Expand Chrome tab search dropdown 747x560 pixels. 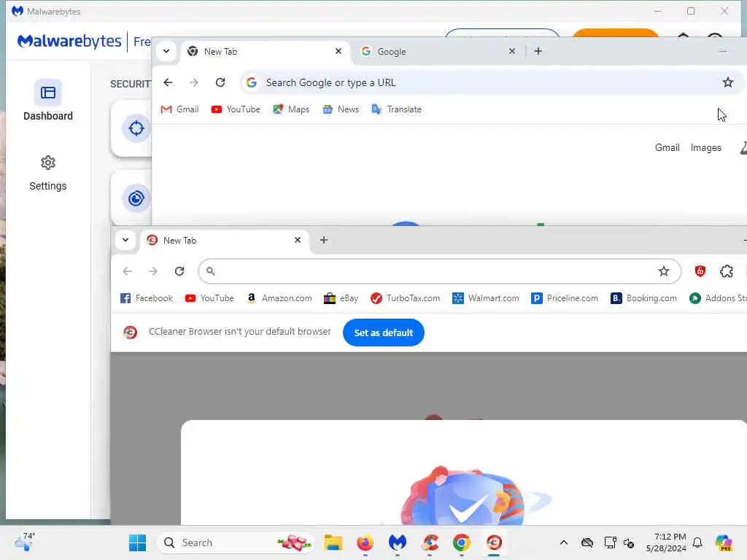(166, 51)
